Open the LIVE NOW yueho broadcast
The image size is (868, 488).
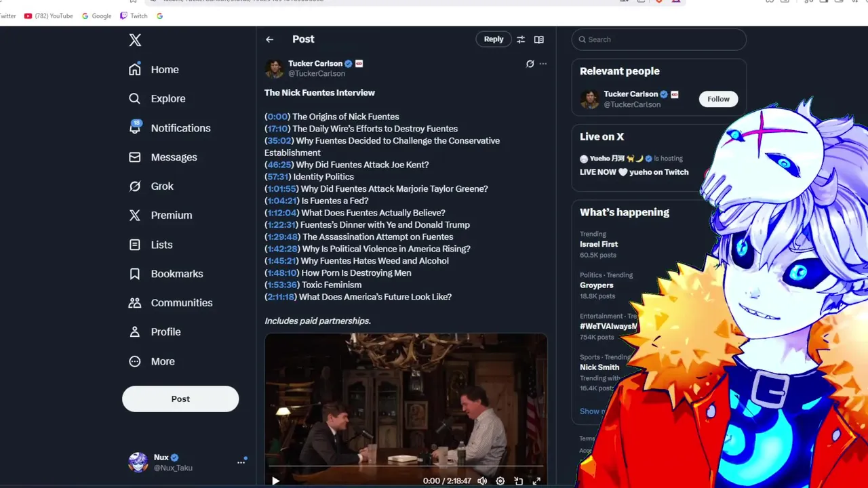tap(634, 172)
